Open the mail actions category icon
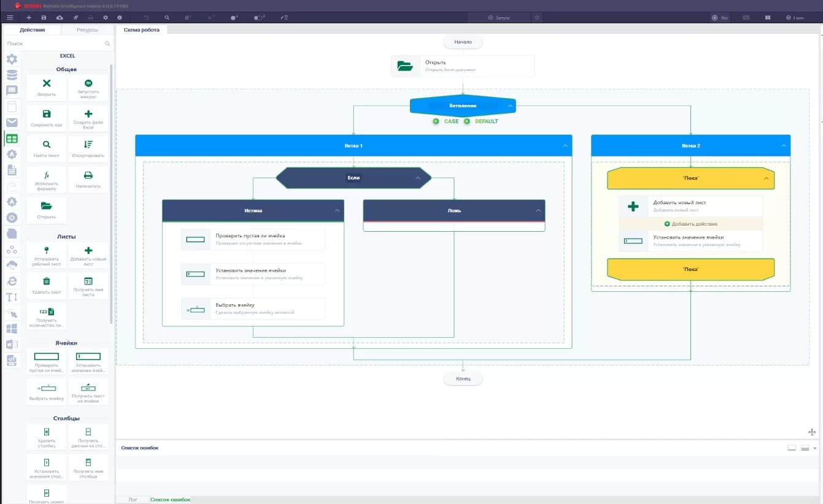This screenshot has width=823, height=504. [x=12, y=123]
